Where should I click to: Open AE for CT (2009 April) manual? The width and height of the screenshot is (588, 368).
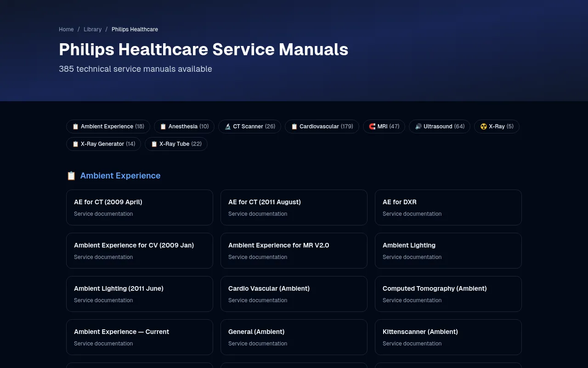[x=140, y=207]
